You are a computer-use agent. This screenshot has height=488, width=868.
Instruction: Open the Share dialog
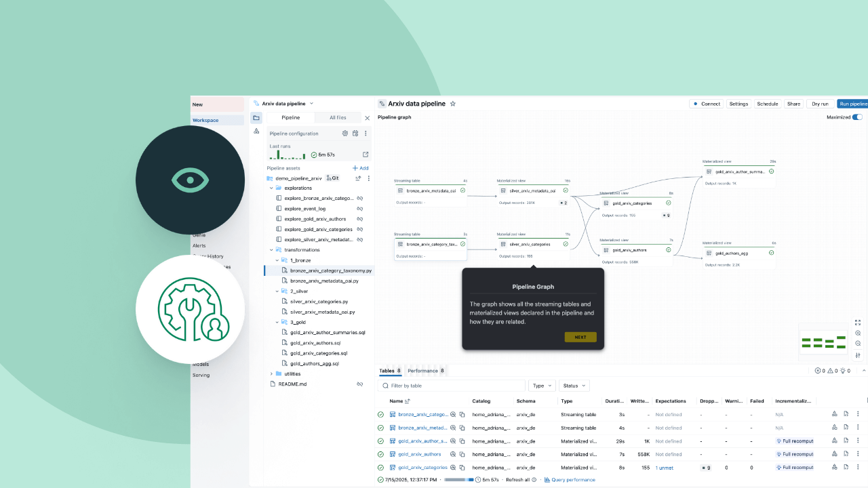coord(793,104)
